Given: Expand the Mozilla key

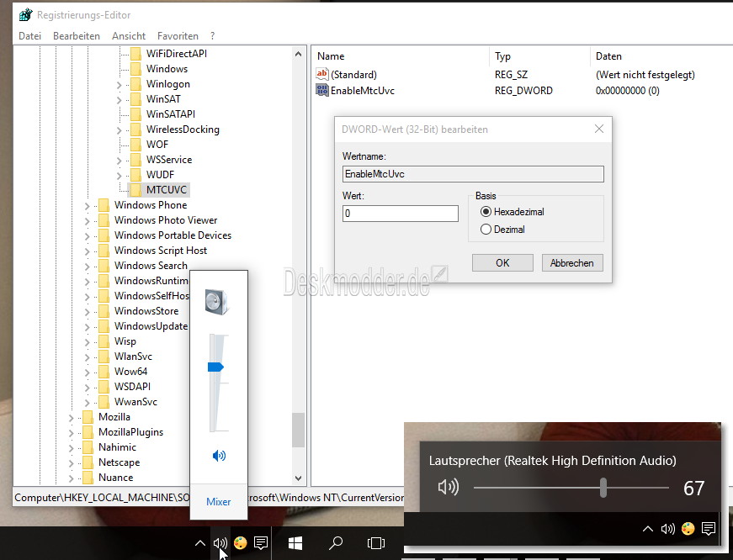Looking at the screenshot, I should (x=72, y=418).
